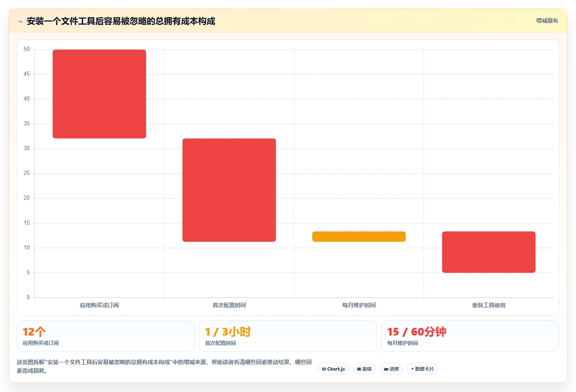This screenshot has width=576, height=392.
Task: Click the y-axis value 35
Action: 27,124
